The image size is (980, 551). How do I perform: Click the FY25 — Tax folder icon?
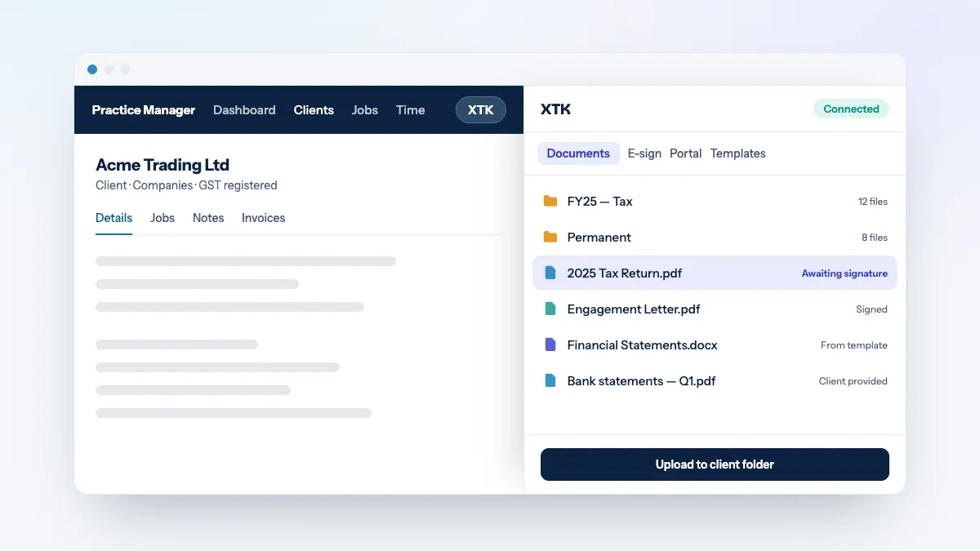(550, 201)
